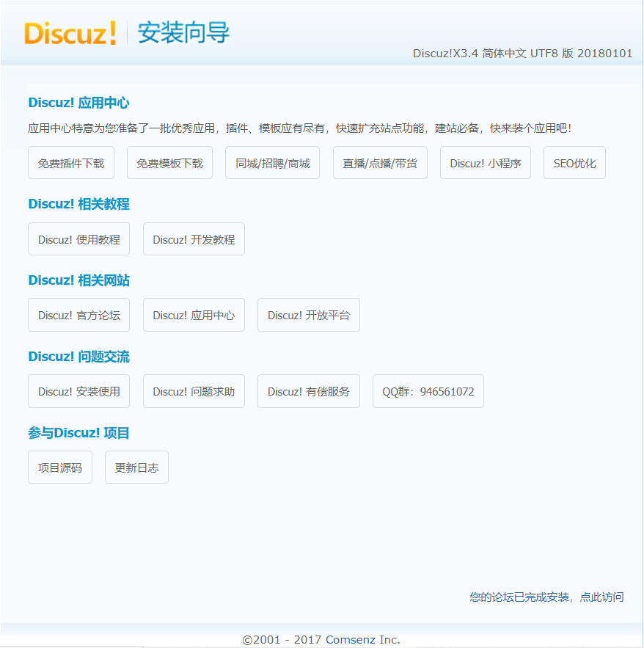
Task: Click Discuz! 问题求助 button
Action: click(x=194, y=391)
